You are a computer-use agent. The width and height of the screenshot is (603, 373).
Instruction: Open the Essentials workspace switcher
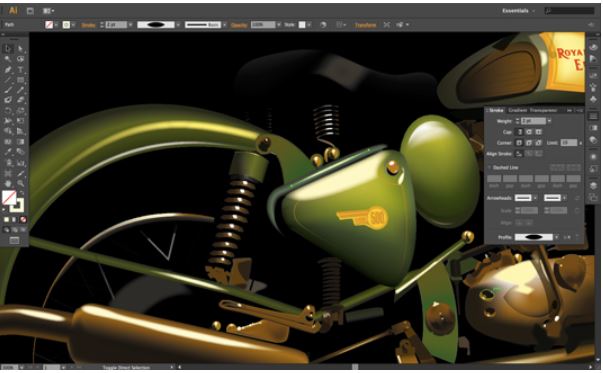pyautogui.click(x=518, y=11)
